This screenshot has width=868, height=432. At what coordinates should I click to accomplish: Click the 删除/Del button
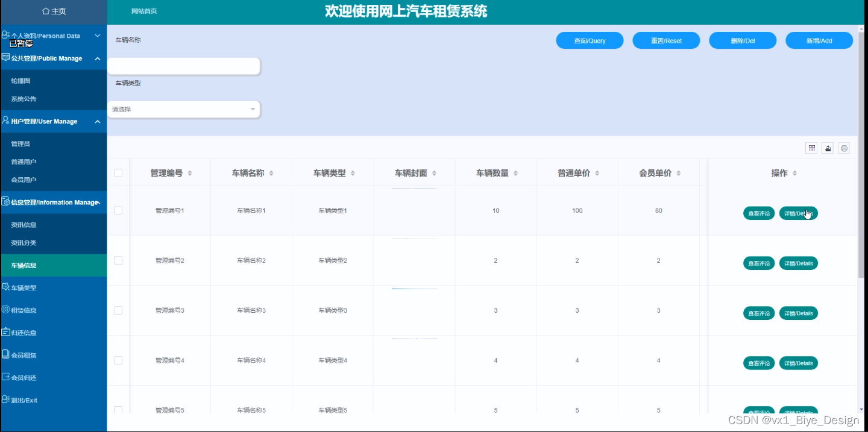coord(743,40)
